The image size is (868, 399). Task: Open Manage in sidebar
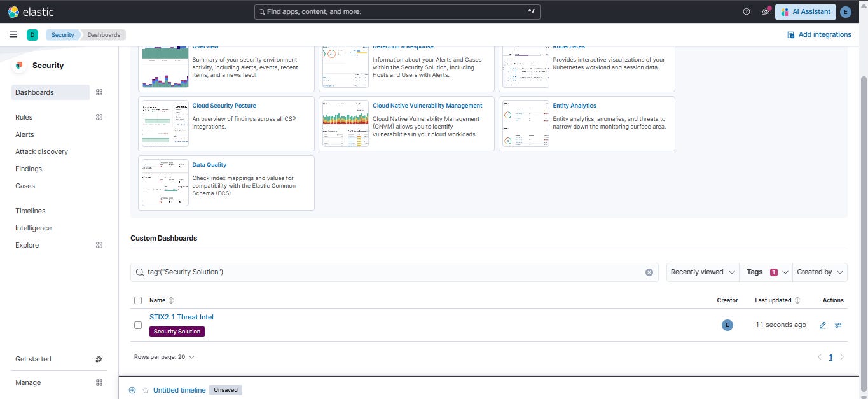tap(28, 382)
